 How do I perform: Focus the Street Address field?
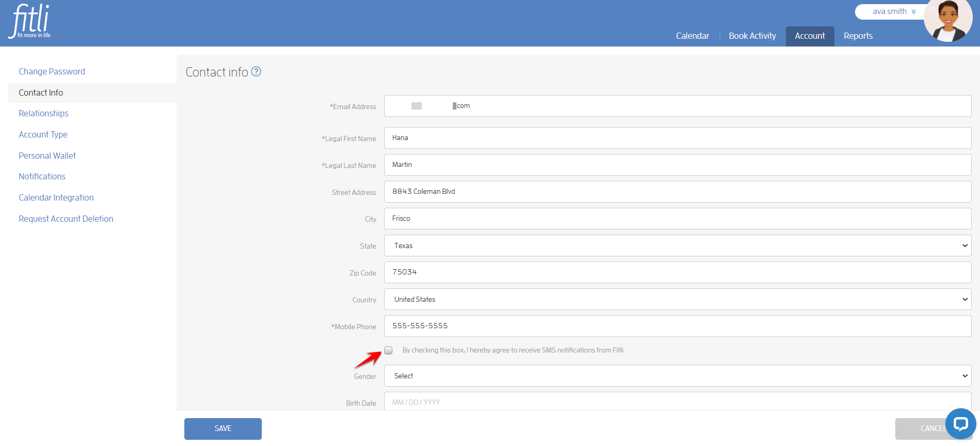click(x=677, y=192)
